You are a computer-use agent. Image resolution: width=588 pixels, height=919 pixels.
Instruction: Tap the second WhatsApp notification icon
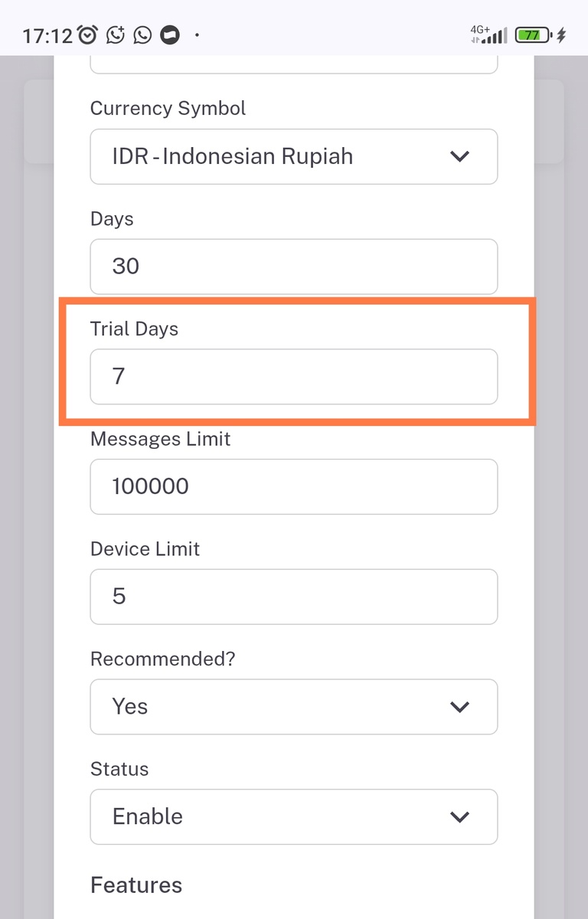pos(142,34)
